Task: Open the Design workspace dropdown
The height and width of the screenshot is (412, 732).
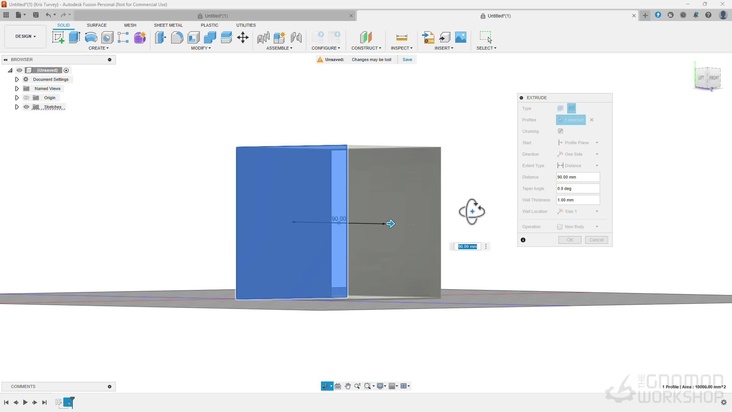Action: [25, 36]
